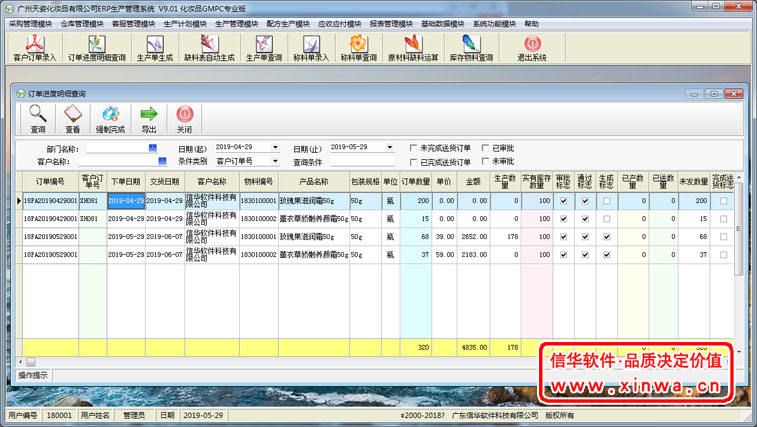Open 生产计划模块 menu

185,24
